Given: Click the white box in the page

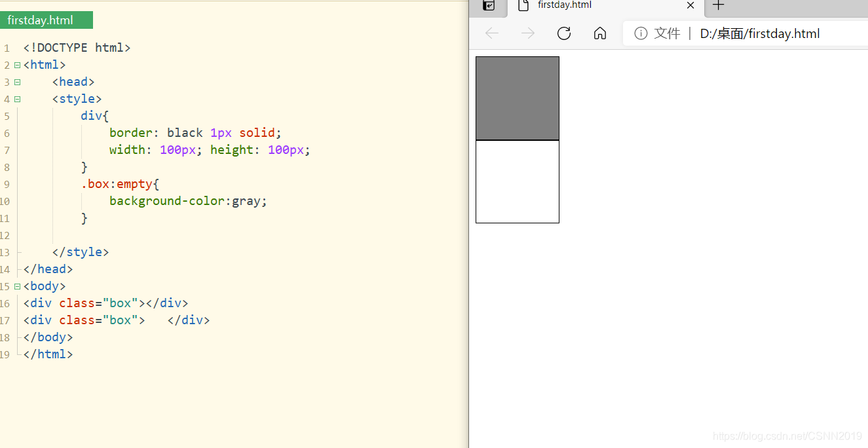Looking at the screenshot, I should tap(518, 181).
